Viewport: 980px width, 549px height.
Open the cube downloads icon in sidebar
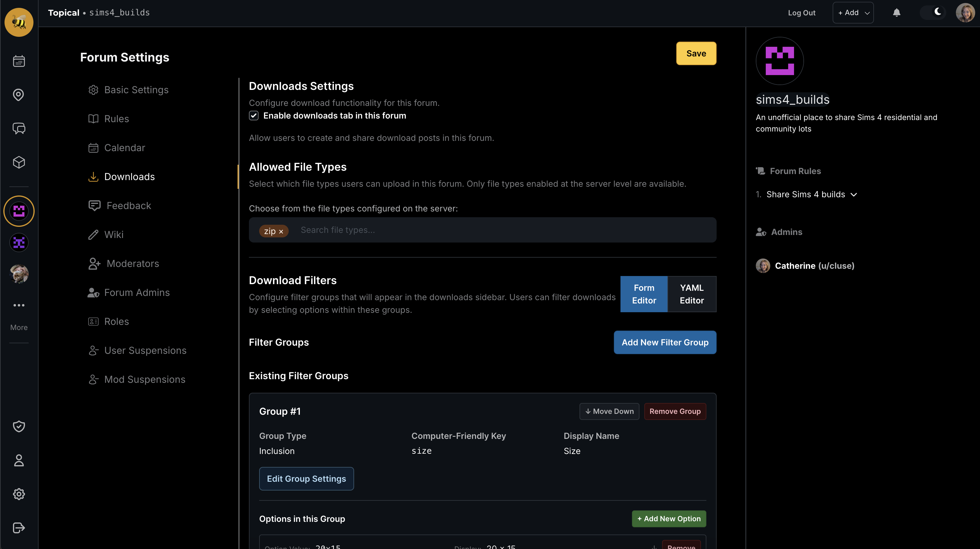coord(19,163)
